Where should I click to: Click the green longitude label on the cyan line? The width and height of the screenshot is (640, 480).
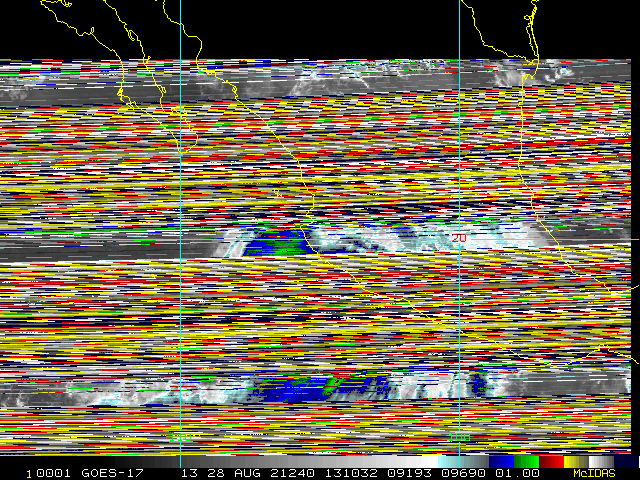point(180,437)
